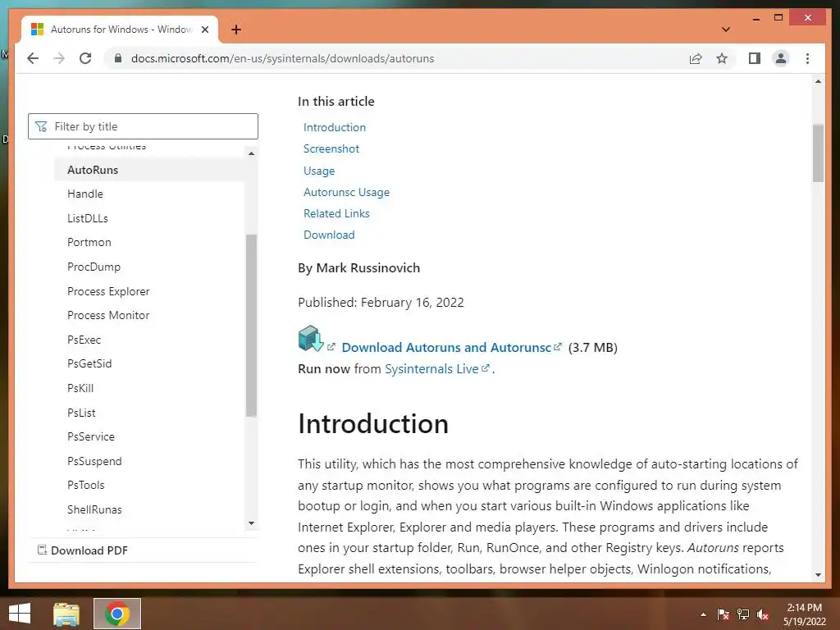Reload the Autoruns page
This screenshot has width=840, height=630.
click(85, 58)
